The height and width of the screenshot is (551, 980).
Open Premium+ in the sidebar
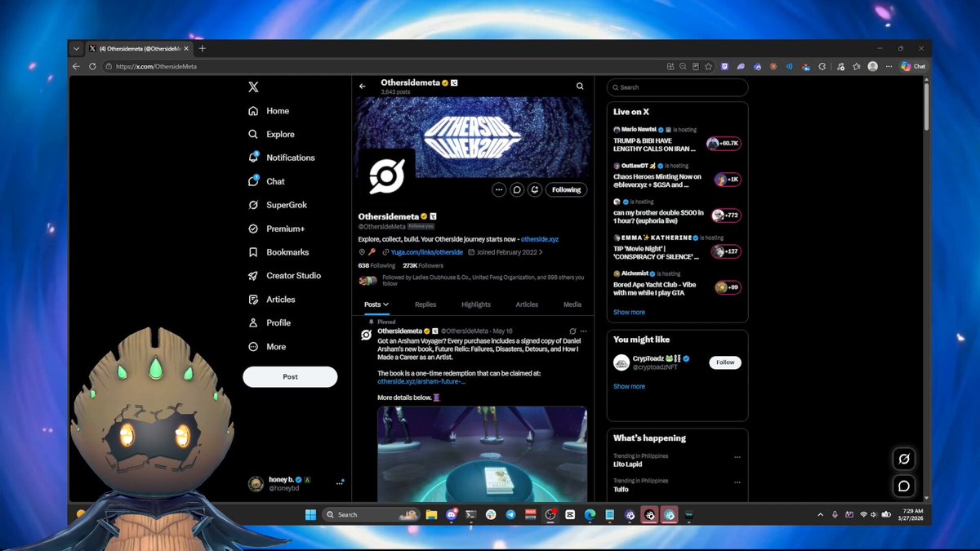click(276, 229)
